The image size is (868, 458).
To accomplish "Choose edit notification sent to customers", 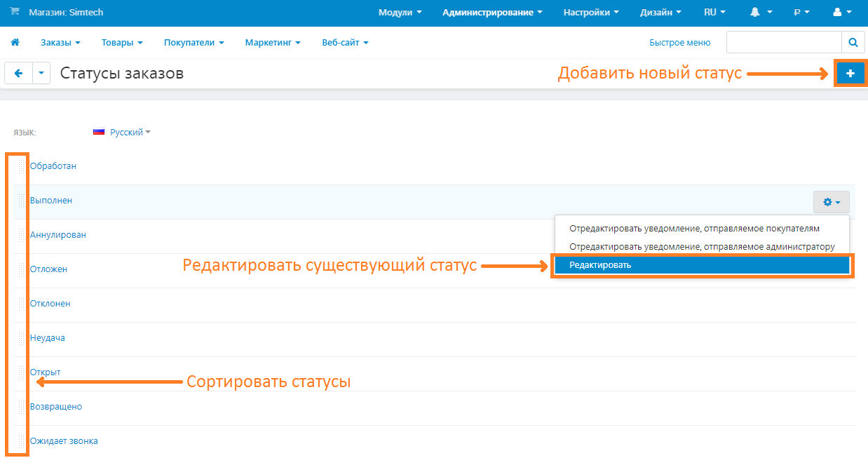I will click(694, 229).
